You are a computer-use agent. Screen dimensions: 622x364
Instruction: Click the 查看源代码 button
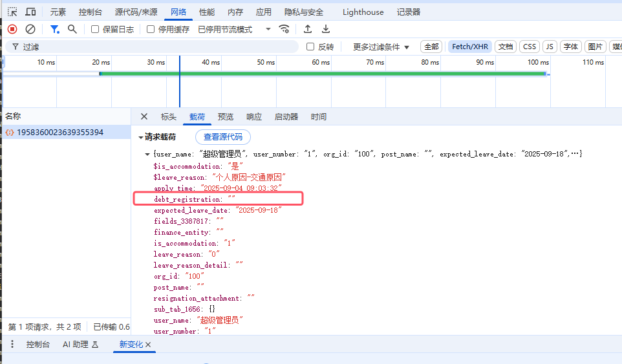(222, 137)
